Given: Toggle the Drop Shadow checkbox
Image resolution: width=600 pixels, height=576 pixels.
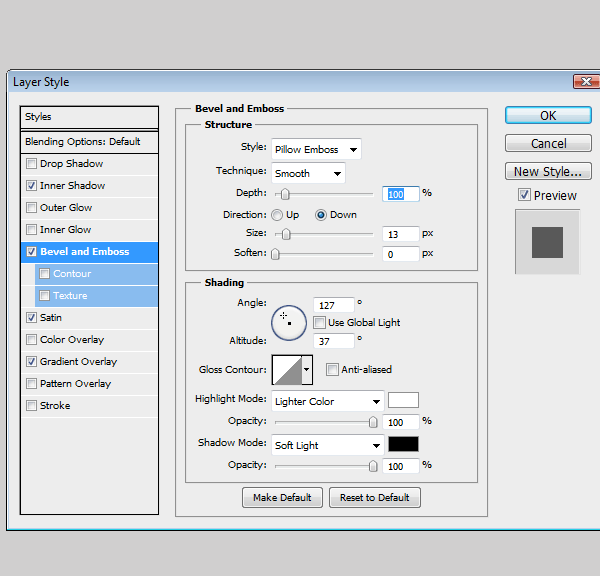Looking at the screenshot, I should click(x=31, y=164).
